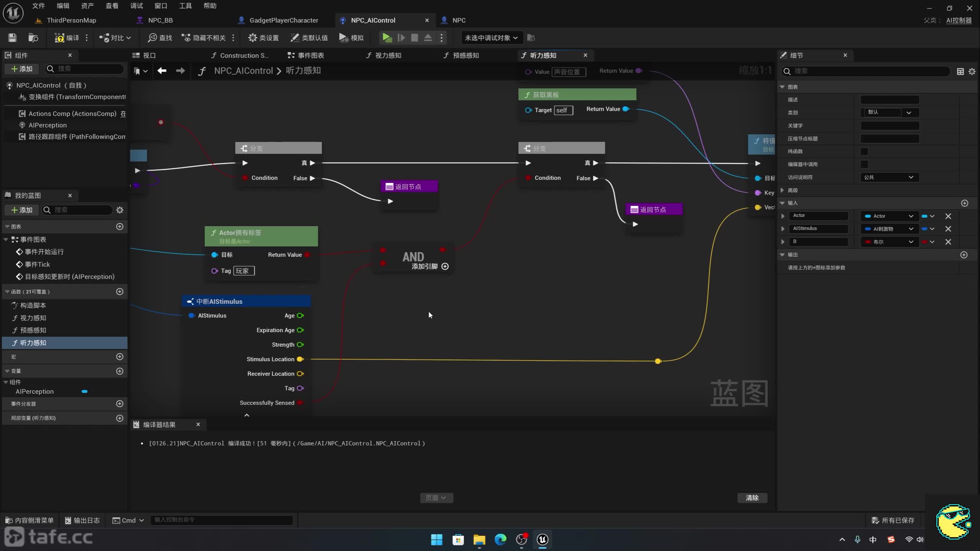Add a new variable with plus icon
This screenshot has width=980, height=551.
click(120, 371)
